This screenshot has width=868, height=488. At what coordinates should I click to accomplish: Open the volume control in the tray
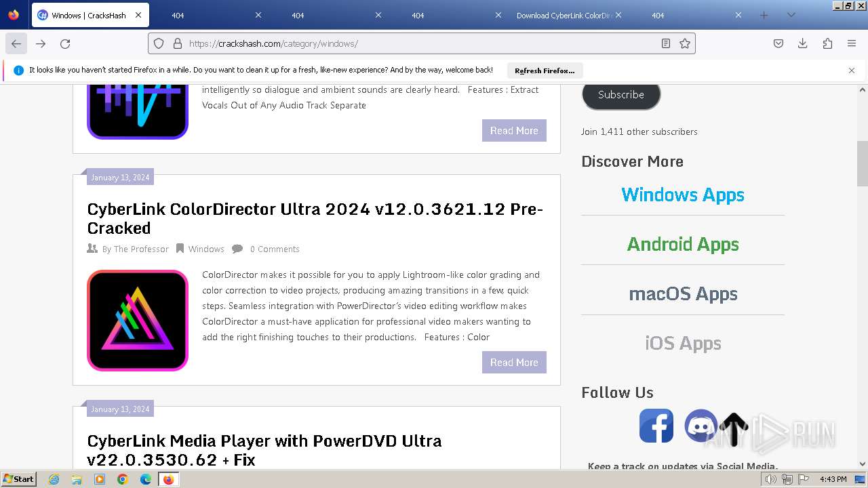click(771, 479)
